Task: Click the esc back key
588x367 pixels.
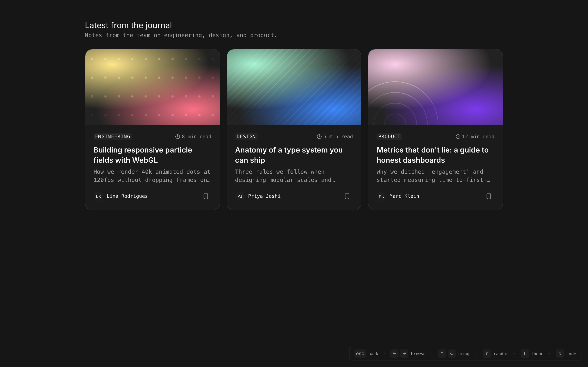Action: [x=360, y=354]
